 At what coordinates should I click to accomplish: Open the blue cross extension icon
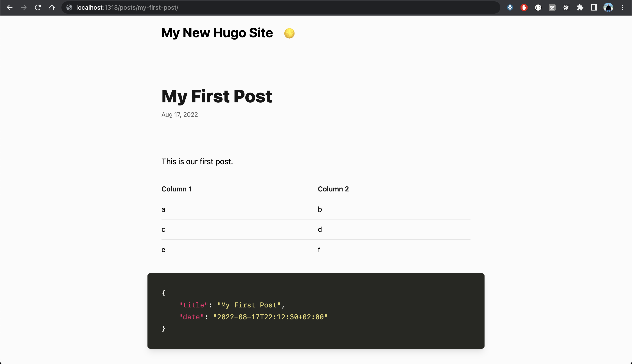click(x=510, y=7)
